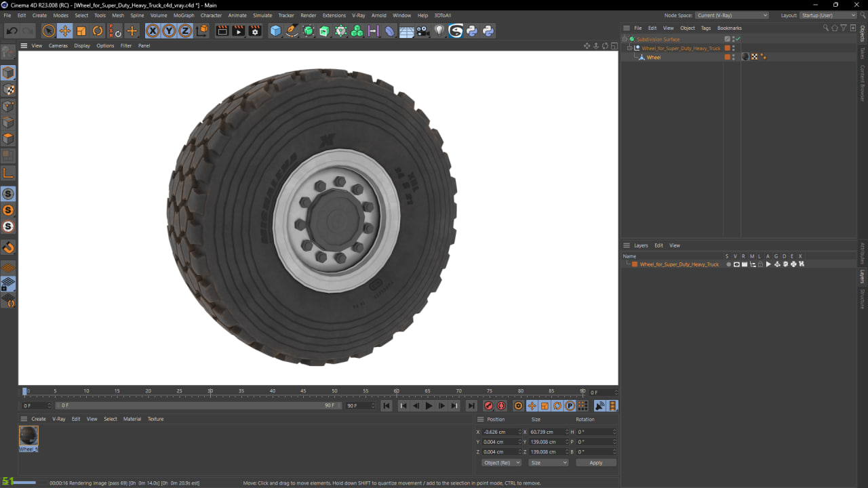Click the Record Active Objects button
The image size is (868, 488).
(x=488, y=406)
